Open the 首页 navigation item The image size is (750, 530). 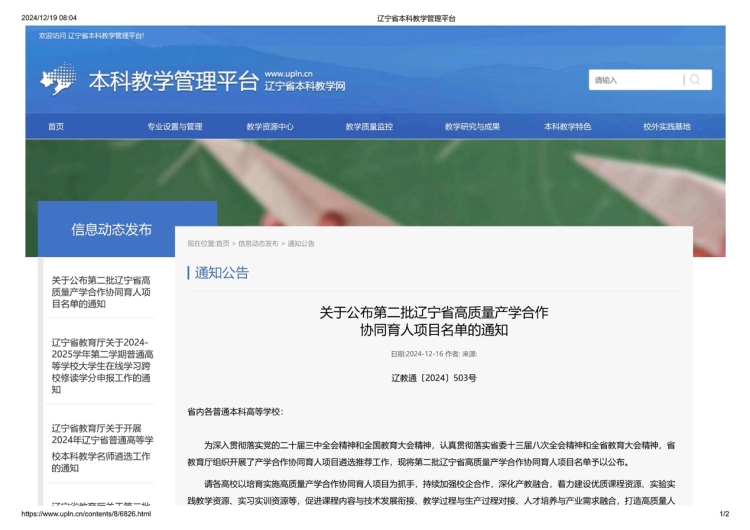pos(56,127)
